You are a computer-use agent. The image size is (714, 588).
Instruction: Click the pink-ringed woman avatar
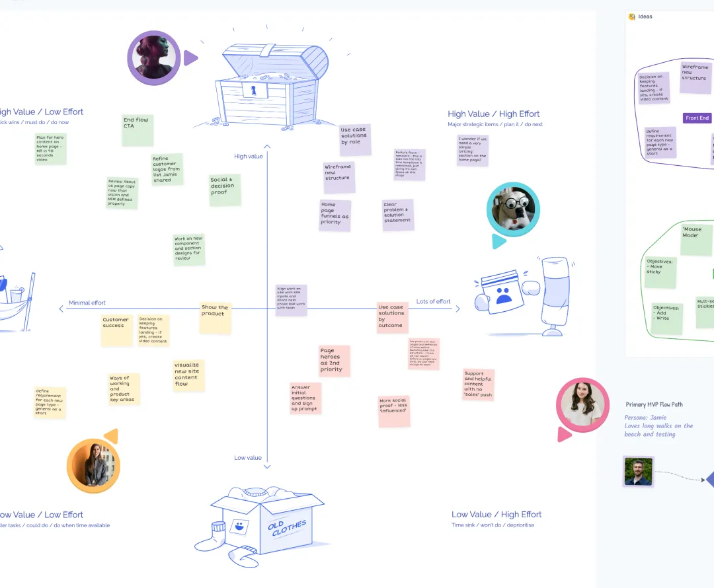[x=582, y=404]
